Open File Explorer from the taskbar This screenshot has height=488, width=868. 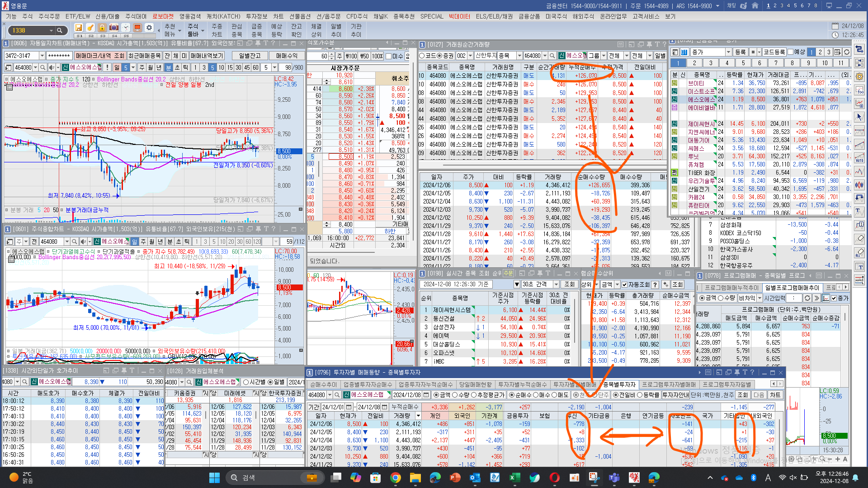[x=415, y=478]
